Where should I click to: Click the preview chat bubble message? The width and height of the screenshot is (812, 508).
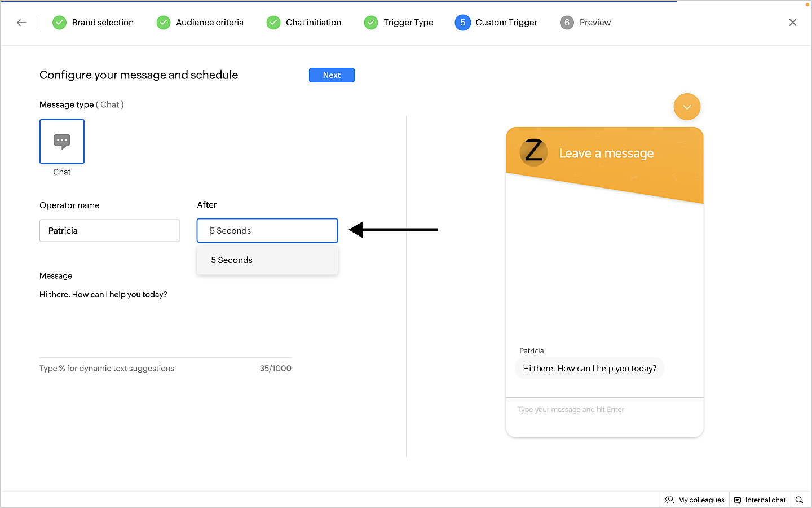[x=589, y=369]
